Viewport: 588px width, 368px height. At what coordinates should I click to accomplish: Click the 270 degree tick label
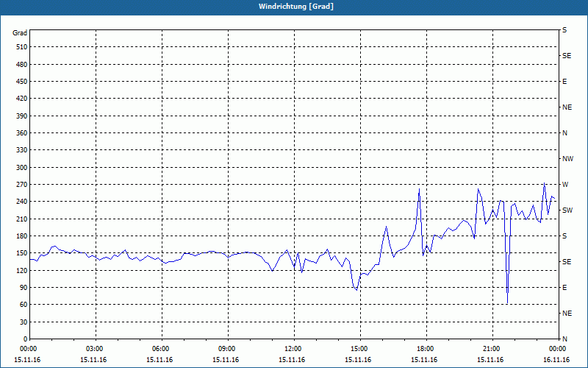pyautogui.click(x=22, y=185)
